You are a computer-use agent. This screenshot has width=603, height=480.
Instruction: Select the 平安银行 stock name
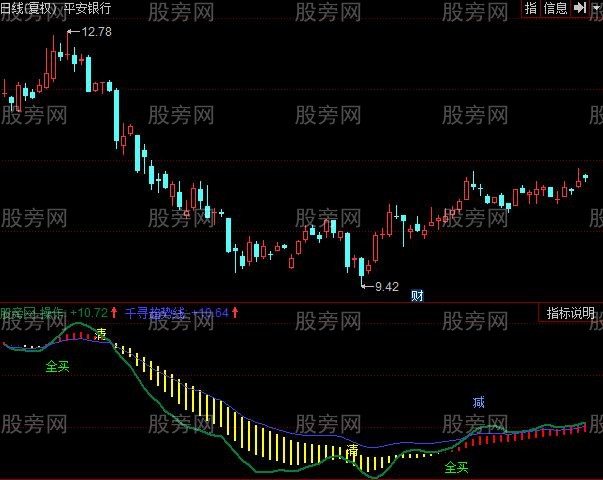pyautogui.click(x=87, y=8)
